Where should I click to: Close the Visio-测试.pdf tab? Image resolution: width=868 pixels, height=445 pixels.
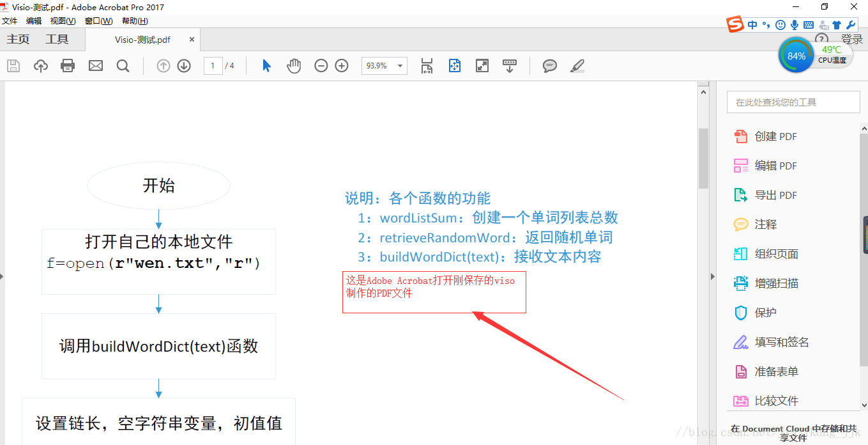(x=192, y=40)
